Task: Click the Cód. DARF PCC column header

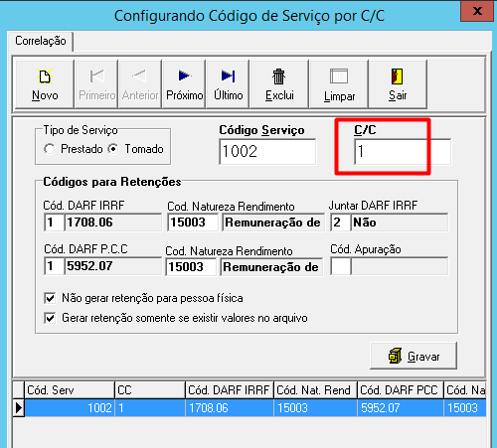Action: (x=401, y=390)
